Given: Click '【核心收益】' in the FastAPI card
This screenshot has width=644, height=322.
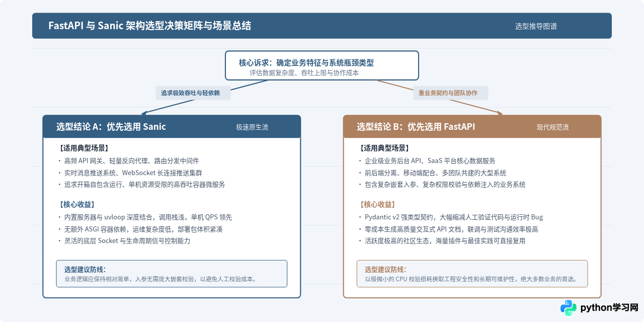Looking at the screenshot, I should pos(377,205).
